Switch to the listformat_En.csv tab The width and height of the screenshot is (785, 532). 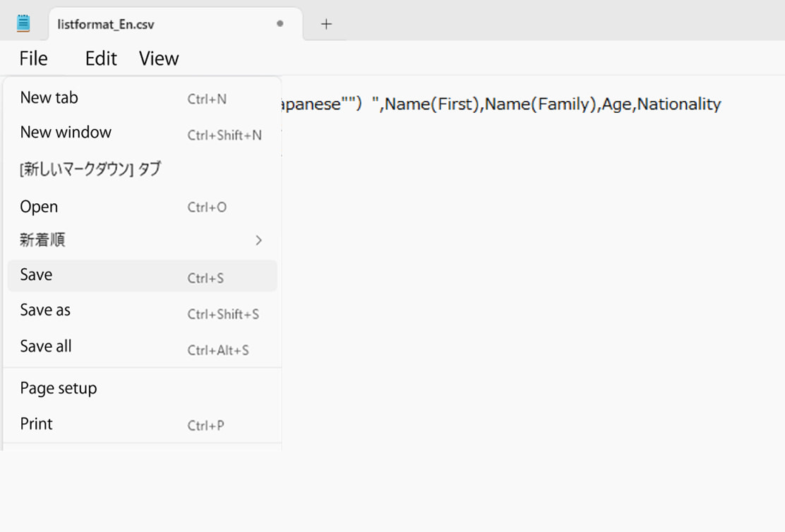[x=107, y=23]
